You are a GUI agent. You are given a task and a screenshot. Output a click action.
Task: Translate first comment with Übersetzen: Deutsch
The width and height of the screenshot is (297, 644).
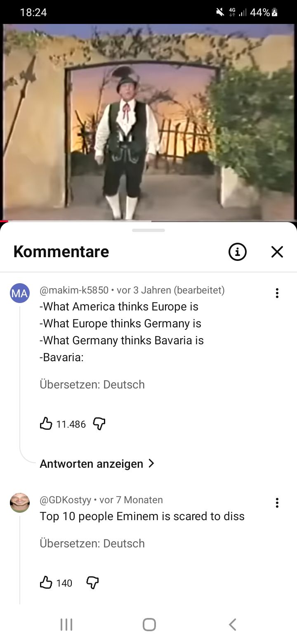tap(92, 384)
